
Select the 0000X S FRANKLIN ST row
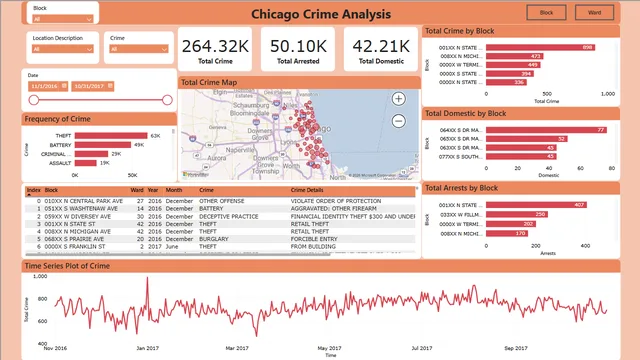click(x=220, y=247)
